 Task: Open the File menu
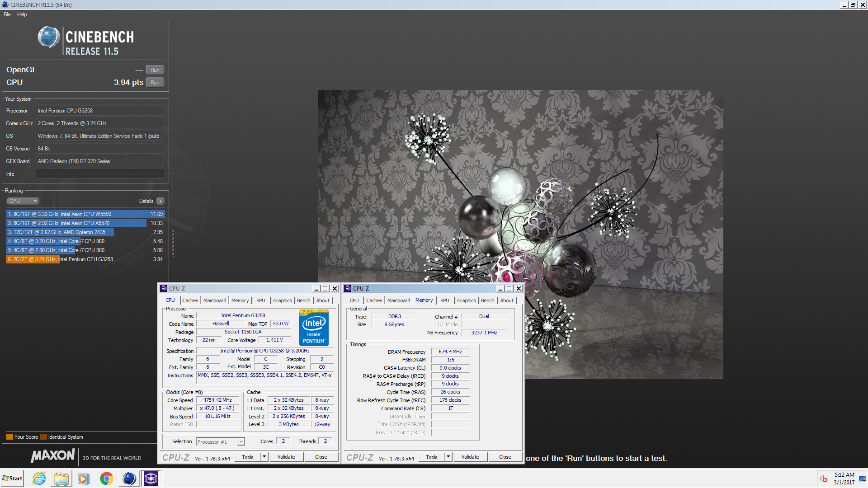coord(7,14)
